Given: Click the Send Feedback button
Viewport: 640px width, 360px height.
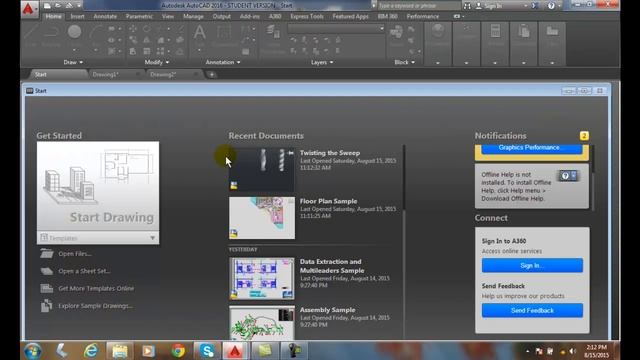Looking at the screenshot, I should pos(532,311).
